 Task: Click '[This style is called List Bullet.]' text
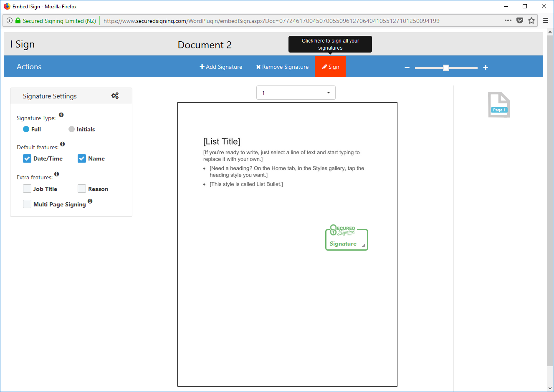click(x=246, y=184)
